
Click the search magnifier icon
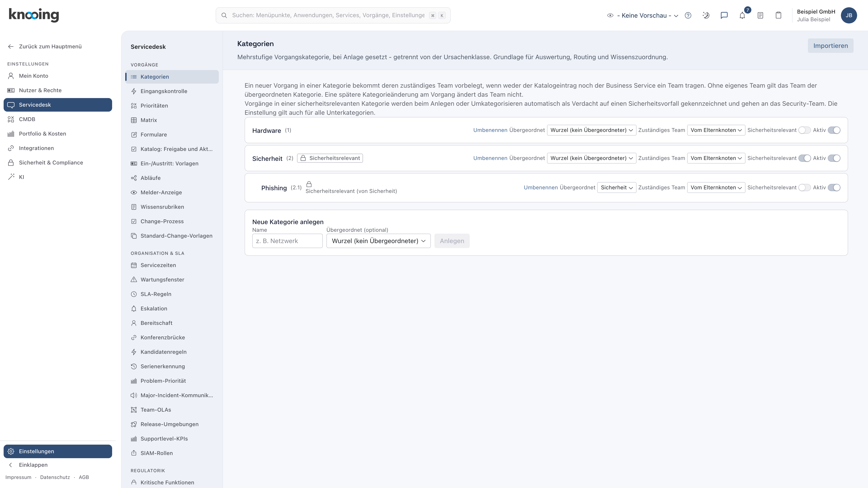[224, 16]
